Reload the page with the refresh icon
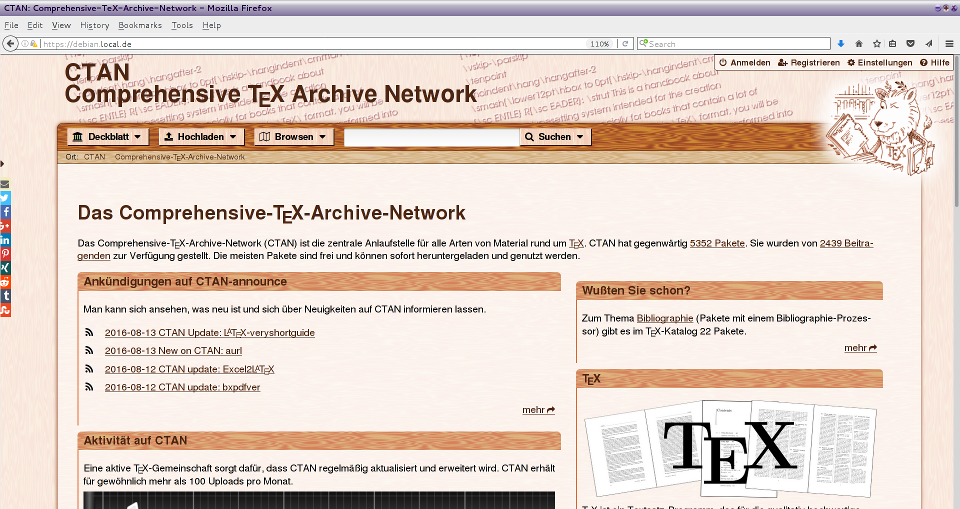Image resolution: width=960 pixels, height=509 pixels. coord(625,43)
